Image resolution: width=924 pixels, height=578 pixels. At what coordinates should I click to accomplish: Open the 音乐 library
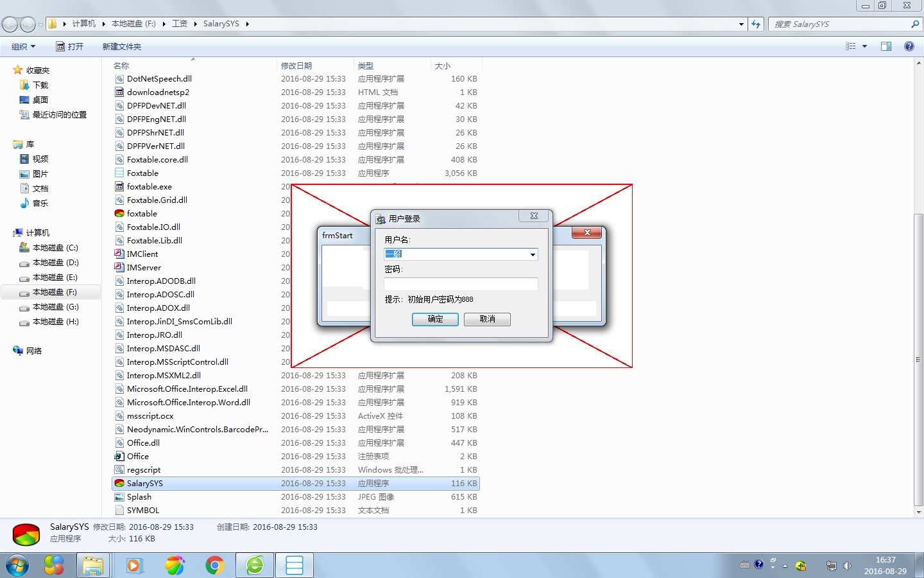coord(40,203)
